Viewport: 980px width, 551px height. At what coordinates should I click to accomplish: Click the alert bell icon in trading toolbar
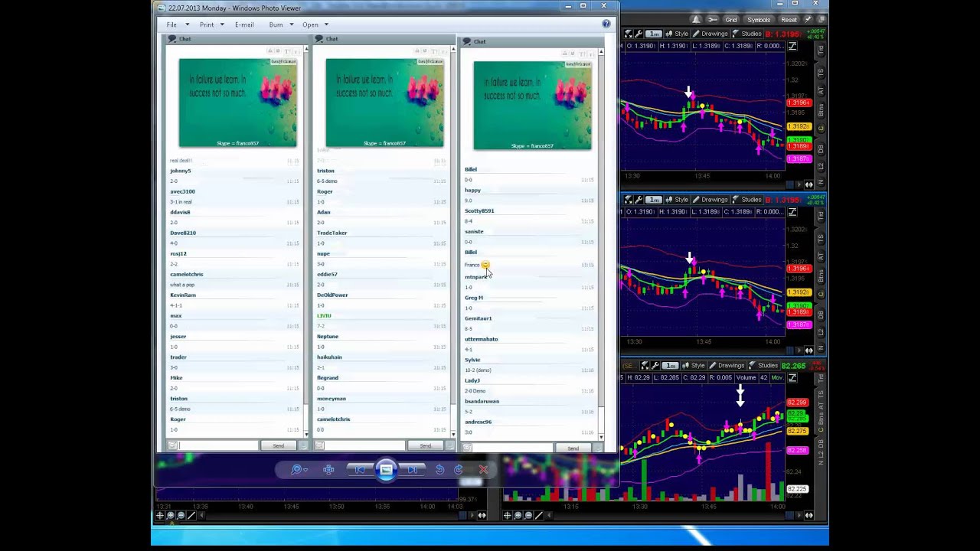pyautogui.click(x=696, y=20)
